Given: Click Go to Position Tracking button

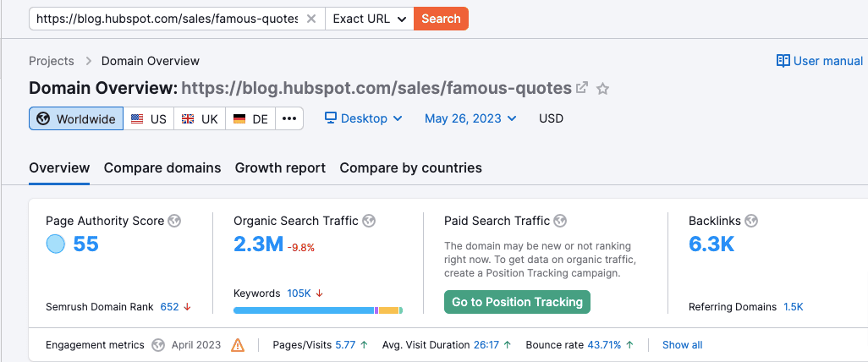Looking at the screenshot, I should click(517, 302).
